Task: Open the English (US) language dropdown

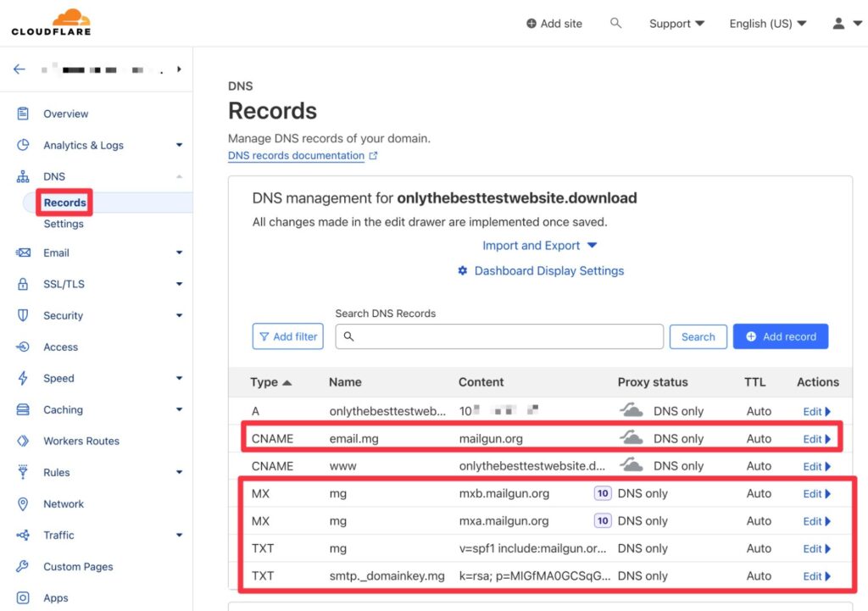Action: click(767, 24)
